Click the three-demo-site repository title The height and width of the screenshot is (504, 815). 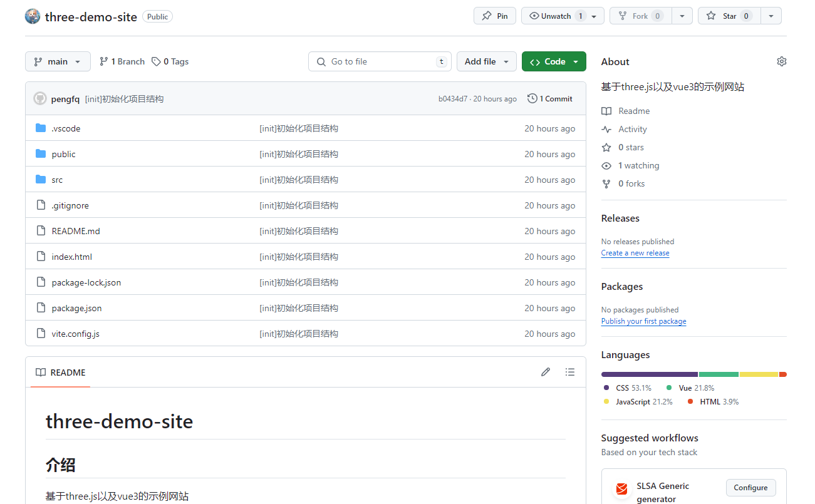click(91, 17)
